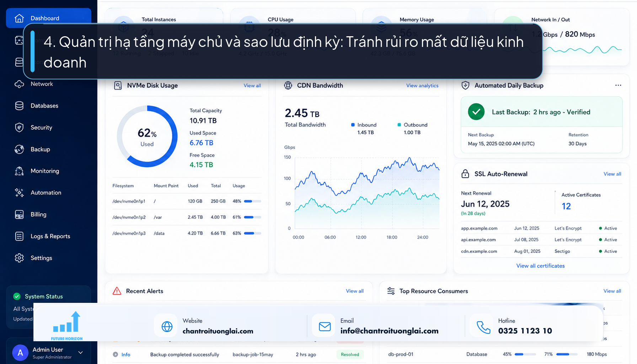Open Automated Daily Backup three-dot menu
The height and width of the screenshot is (364, 637).
coord(618,86)
